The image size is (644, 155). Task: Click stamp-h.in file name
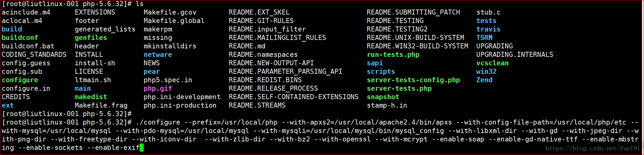point(387,106)
